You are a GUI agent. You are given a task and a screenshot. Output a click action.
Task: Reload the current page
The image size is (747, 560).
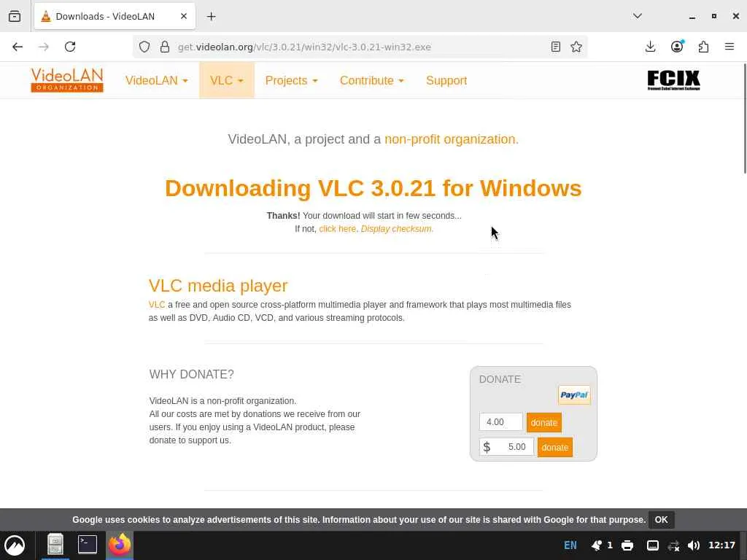pyautogui.click(x=70, y=47)
